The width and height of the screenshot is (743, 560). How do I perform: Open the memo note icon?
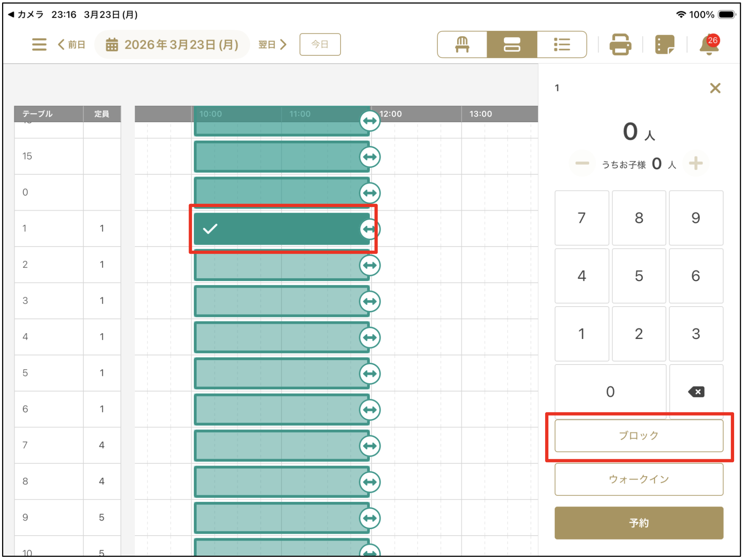pyautogui.click(x=664, y=44)
